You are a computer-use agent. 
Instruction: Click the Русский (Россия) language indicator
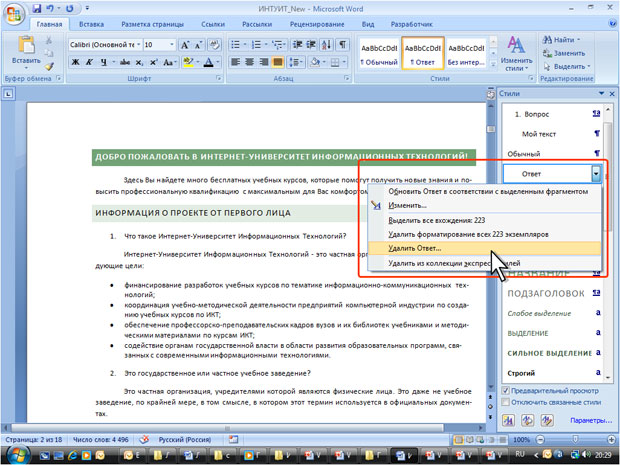click(184, 439)
